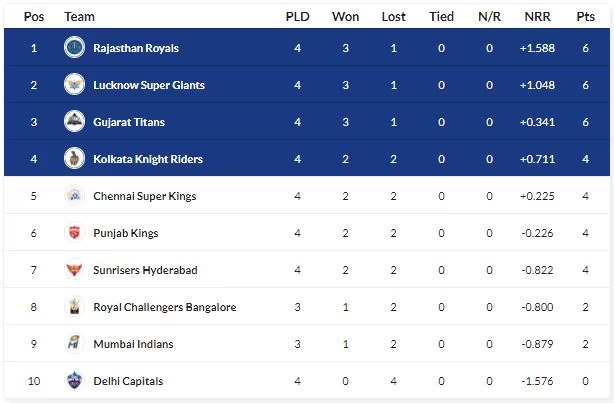Image resolution: width=614 pixels, height=403 pixels.
Task: Click the Chennai Super Kings logo
Action: tap(74, 195)
